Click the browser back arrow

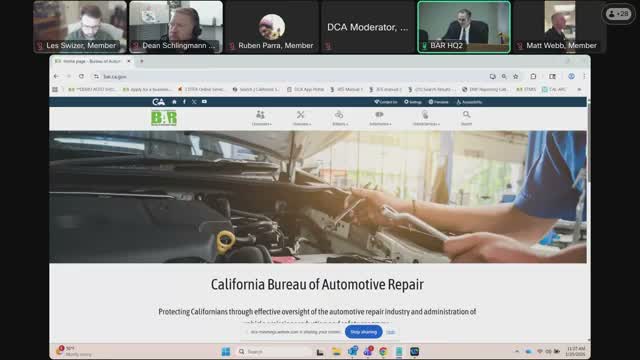pos(56,76)
